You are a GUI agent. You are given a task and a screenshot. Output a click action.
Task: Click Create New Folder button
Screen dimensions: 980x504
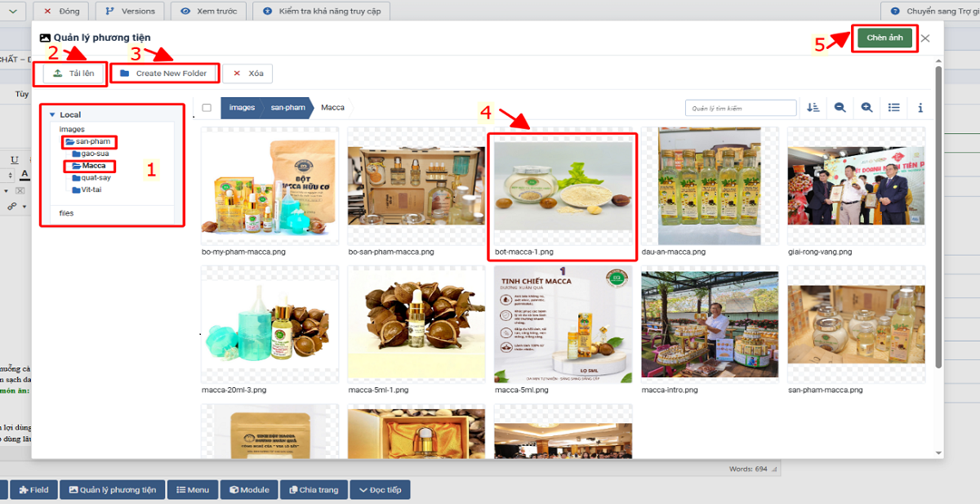(x=165, y=74)
